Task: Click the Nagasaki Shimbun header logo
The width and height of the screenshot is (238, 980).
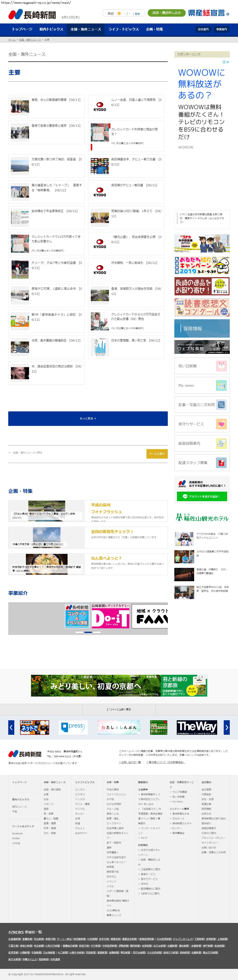Action: click(32, 15)
